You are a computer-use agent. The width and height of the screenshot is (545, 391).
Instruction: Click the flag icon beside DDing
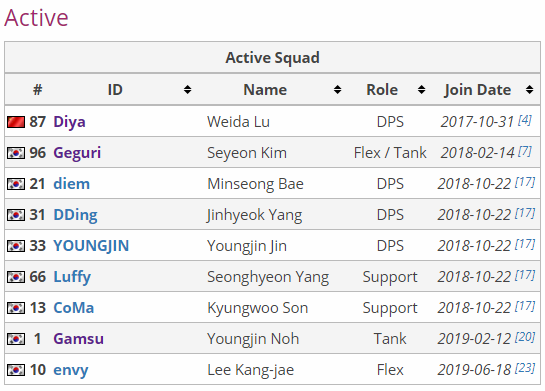[x=16, y=215]
